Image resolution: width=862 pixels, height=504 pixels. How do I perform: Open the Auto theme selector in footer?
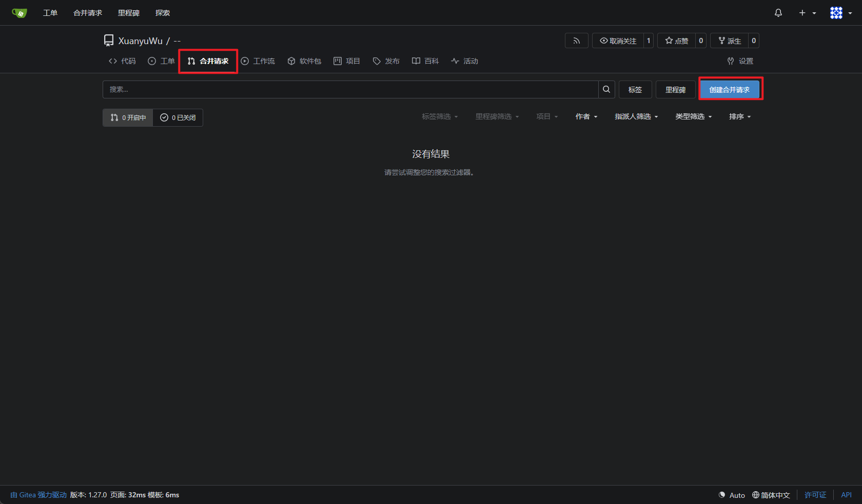coord(732,495)
